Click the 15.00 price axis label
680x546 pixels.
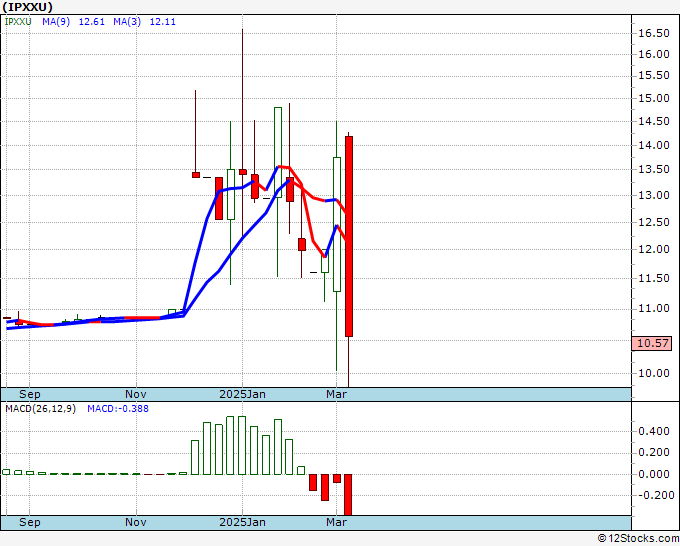654,98
